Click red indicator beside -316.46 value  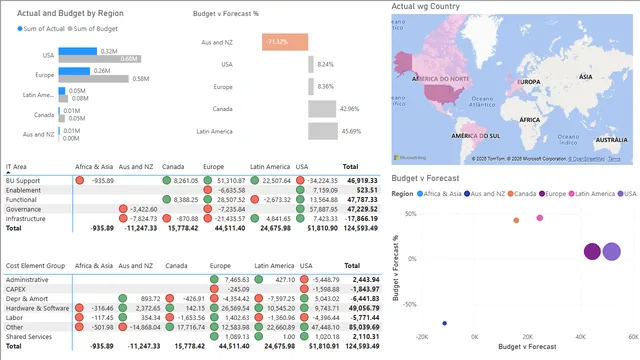[x=79, y=308]
